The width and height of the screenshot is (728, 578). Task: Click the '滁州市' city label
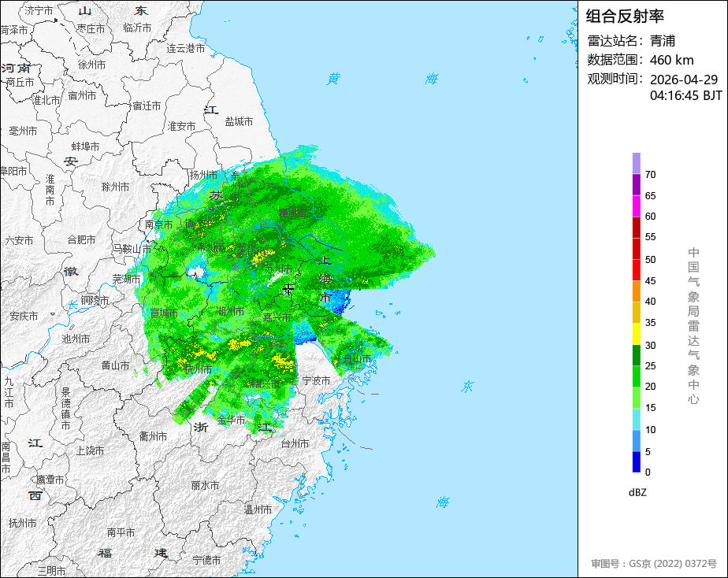pyautogui.click(x=115, y=187)
